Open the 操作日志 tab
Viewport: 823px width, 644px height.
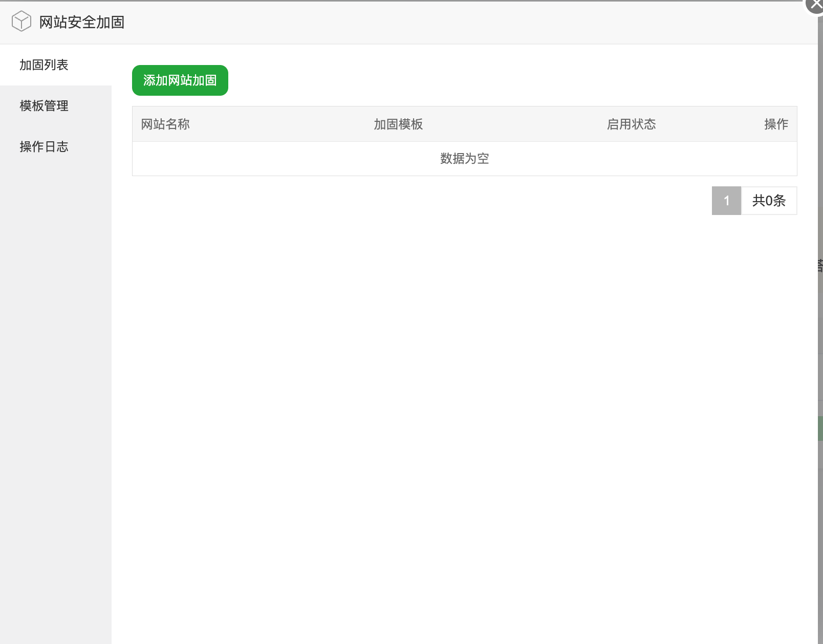pyautogui.click(x=56, y=147)
